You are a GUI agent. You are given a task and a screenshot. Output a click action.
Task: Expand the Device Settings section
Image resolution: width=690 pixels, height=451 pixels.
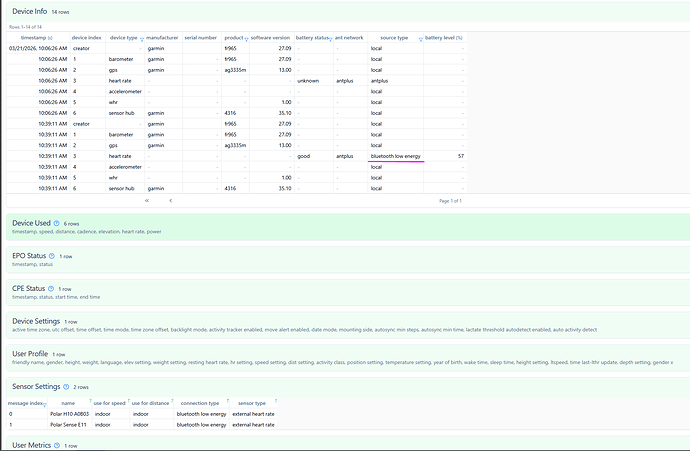39,321
